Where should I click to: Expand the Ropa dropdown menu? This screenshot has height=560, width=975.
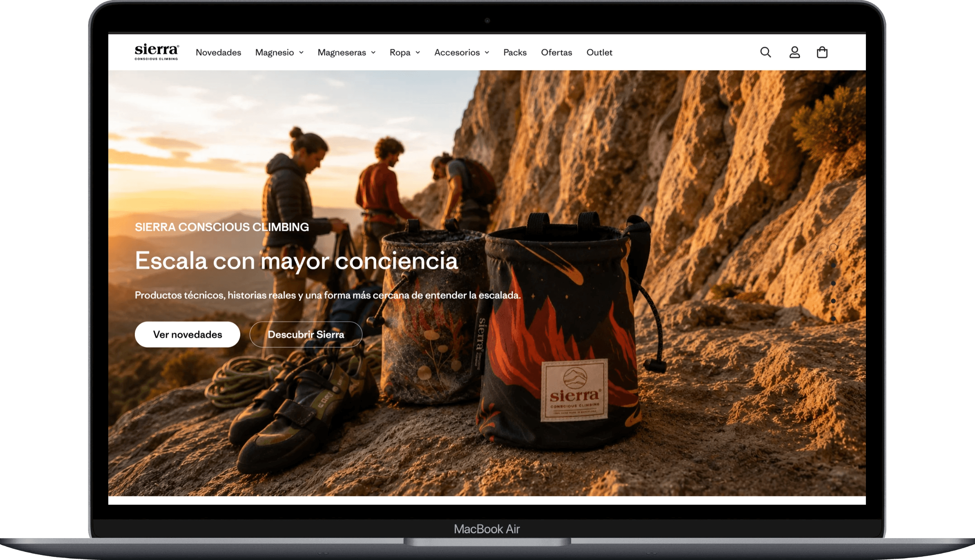click(405, 52)
